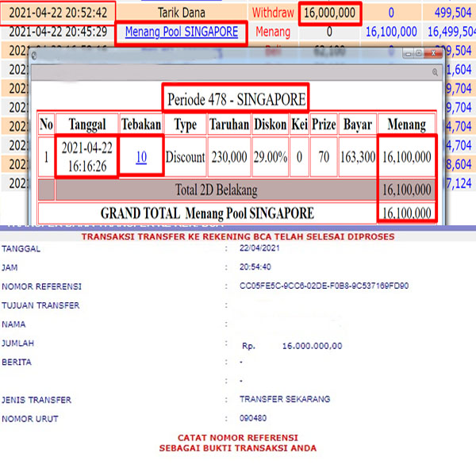Click the 2021-04-22 20:52:42 timestamp

tap(58, 13)
